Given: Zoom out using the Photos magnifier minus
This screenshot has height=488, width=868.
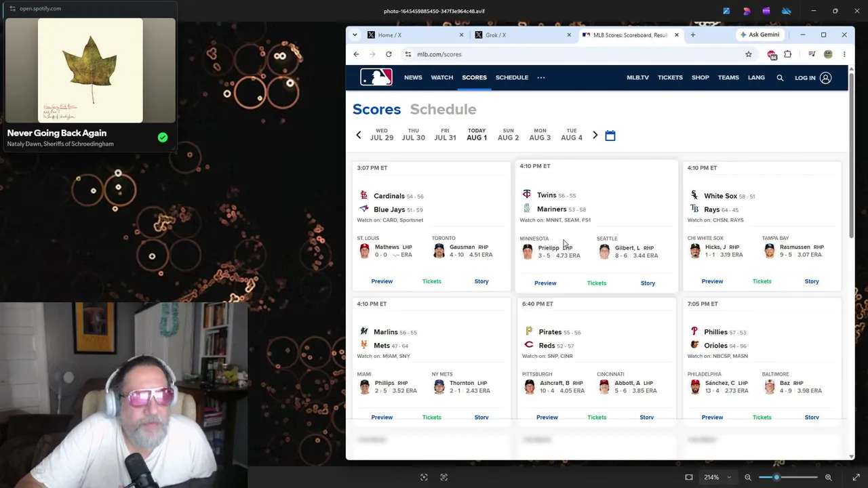Looking at the screenshot, I should 748,477.
